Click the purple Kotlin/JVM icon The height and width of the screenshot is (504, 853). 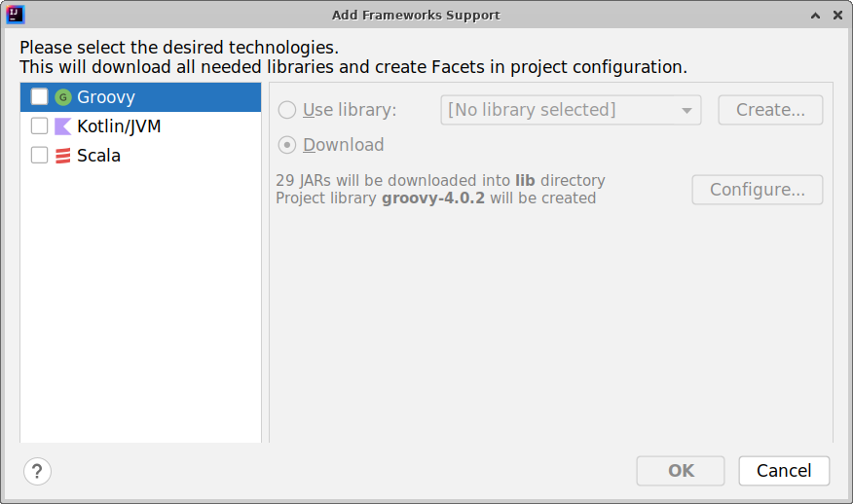pyautogui.click(x=63, y=126)
